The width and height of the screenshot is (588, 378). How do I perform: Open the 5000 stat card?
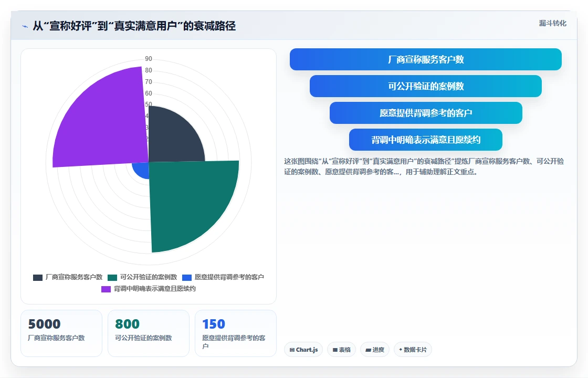click(61, 333)
